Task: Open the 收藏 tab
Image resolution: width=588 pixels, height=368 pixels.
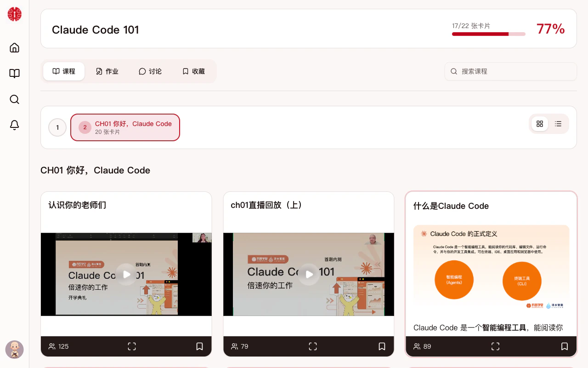Action: tap(193, 71)
